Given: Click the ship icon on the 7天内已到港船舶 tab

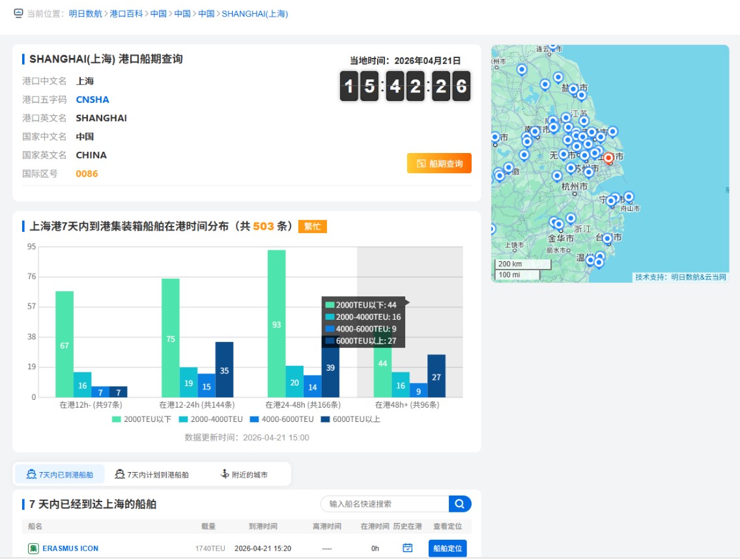Looking at the screenshot, I should pos(31,475).
